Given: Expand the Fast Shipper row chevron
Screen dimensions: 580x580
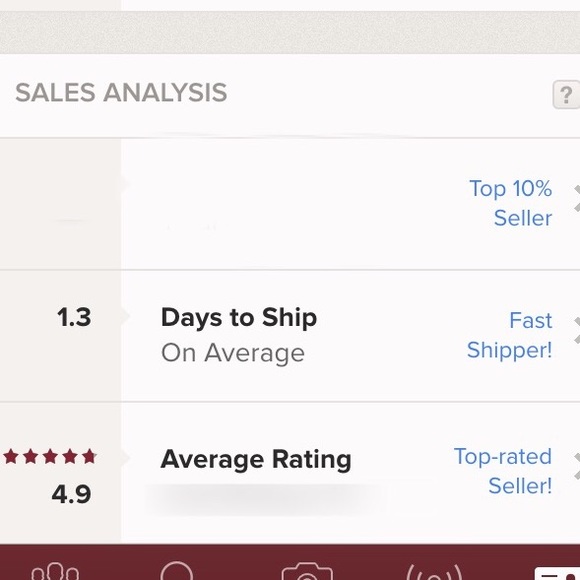Looking at the screenshot, I should coord(577,331).
